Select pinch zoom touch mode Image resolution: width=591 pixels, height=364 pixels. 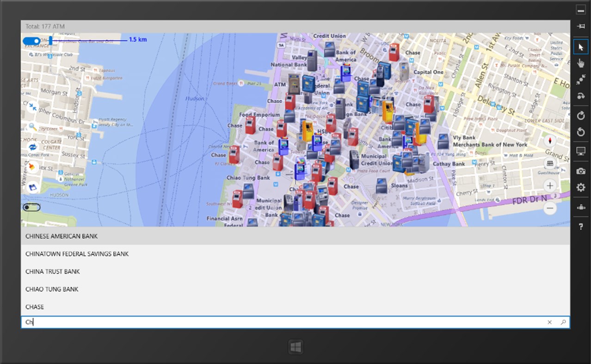pyautogui.click(x=581, y=80)
